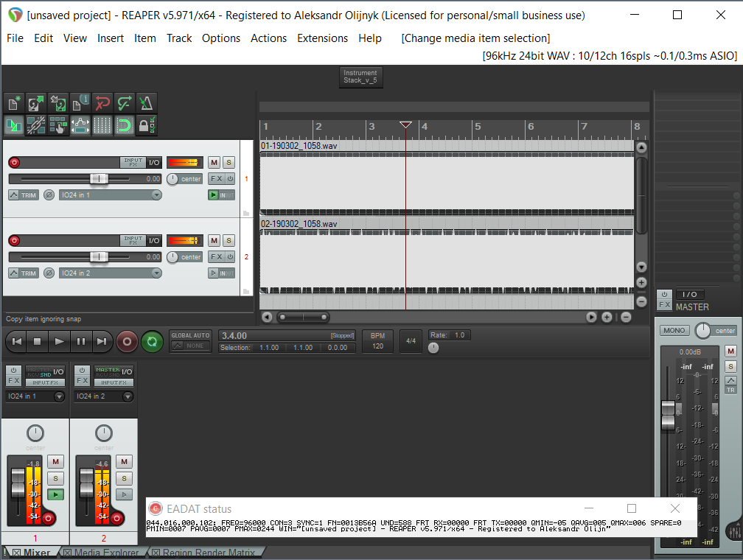The image size is (743, 560).
Task: Toggle the auto-crossfade toolbar icon
Action: (x=14, y=125)
